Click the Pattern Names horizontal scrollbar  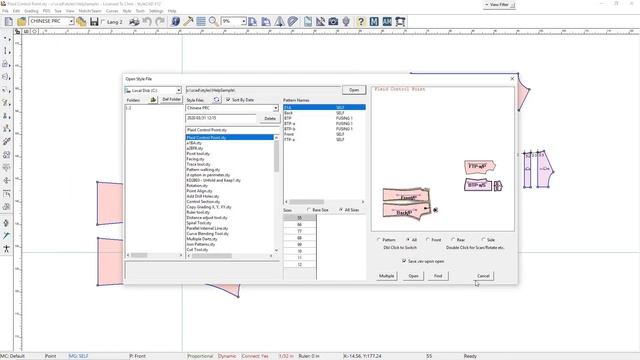click(324, 202)
